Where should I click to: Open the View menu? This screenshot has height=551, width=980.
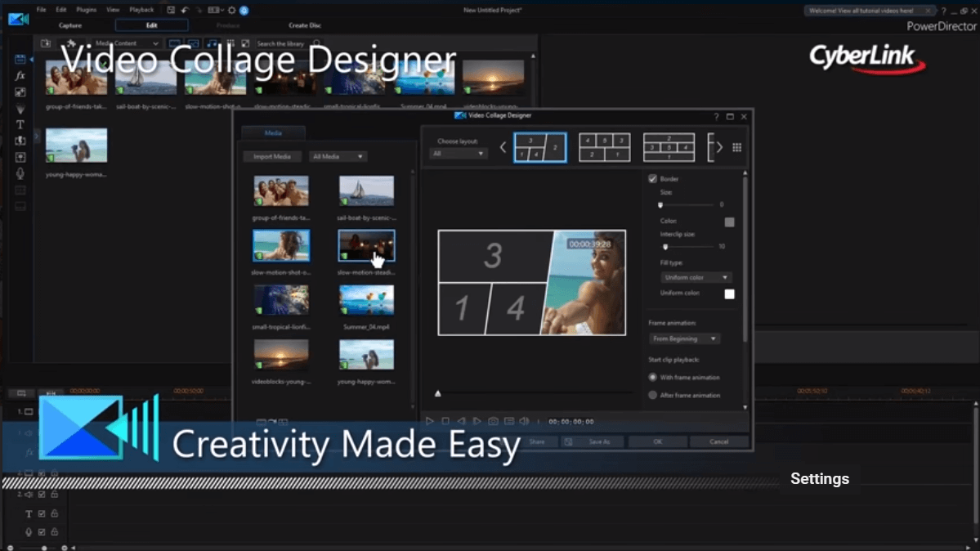113,10
